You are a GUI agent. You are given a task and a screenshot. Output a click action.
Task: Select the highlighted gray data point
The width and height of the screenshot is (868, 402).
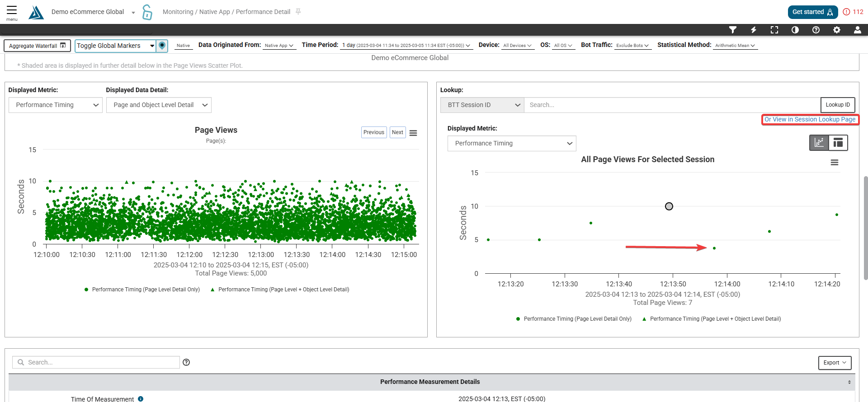click(x=669, y=206)
